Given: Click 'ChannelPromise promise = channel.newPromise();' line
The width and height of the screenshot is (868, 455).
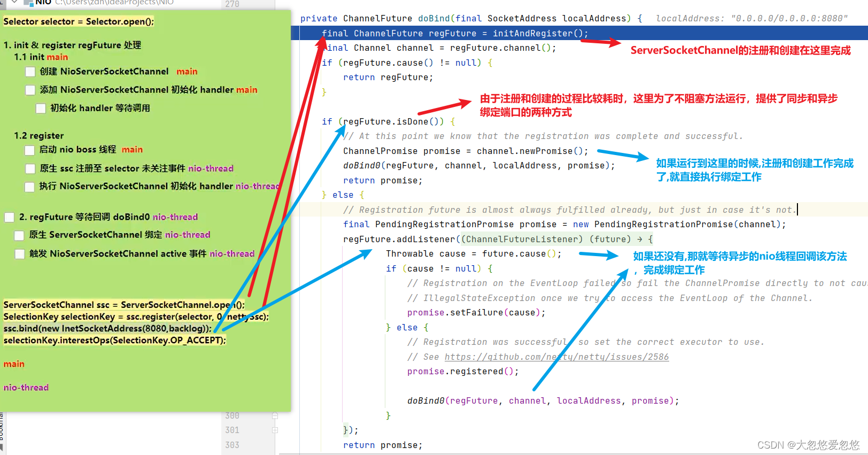Looking at the screenshot, I should coord(466,151).
